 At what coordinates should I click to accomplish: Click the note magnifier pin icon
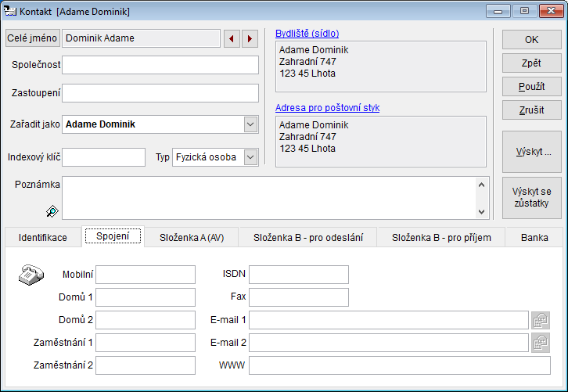(52, 210)
